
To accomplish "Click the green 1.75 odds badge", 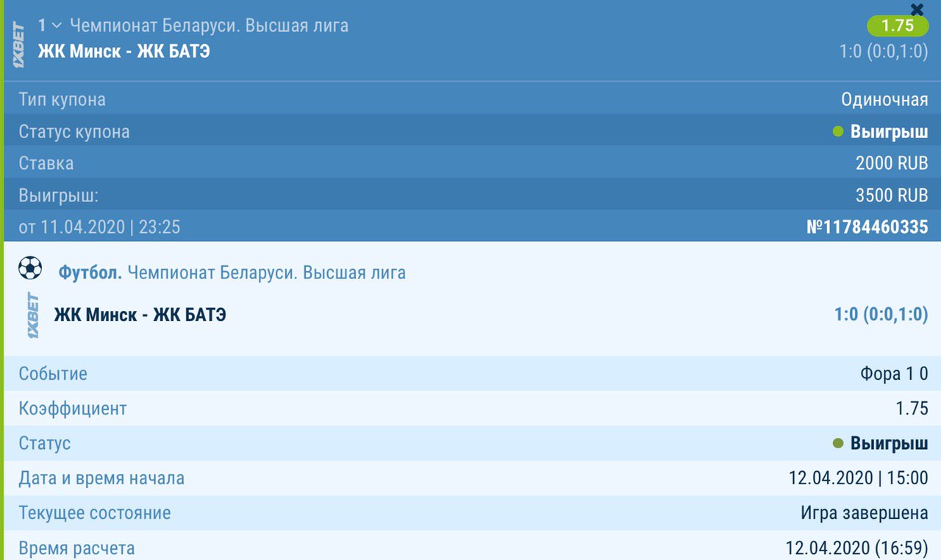I will (898, 26).
